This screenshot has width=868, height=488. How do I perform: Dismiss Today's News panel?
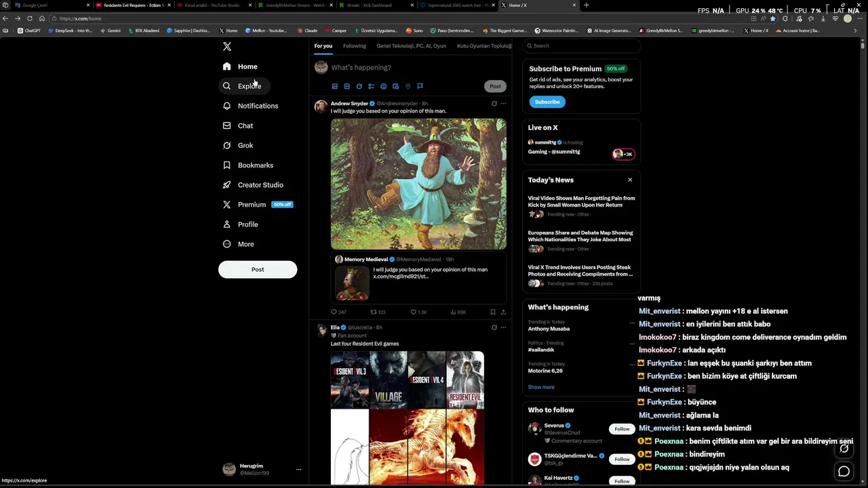point(630,180)
